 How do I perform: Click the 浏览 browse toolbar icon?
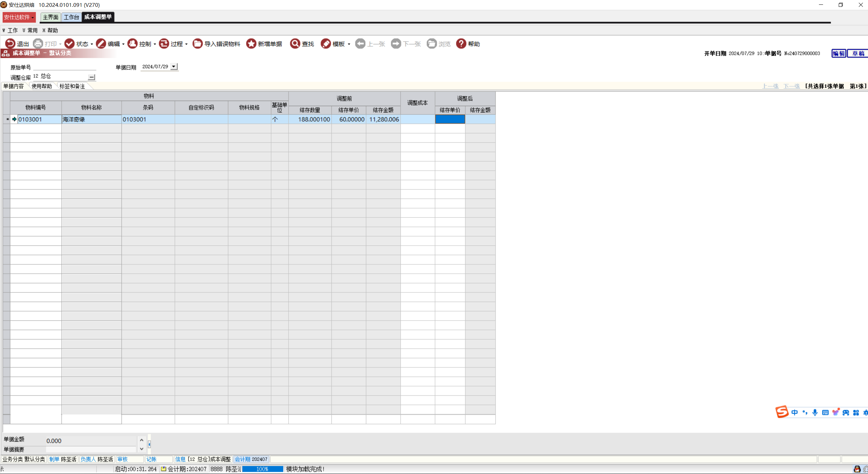[x=432, y=44]
